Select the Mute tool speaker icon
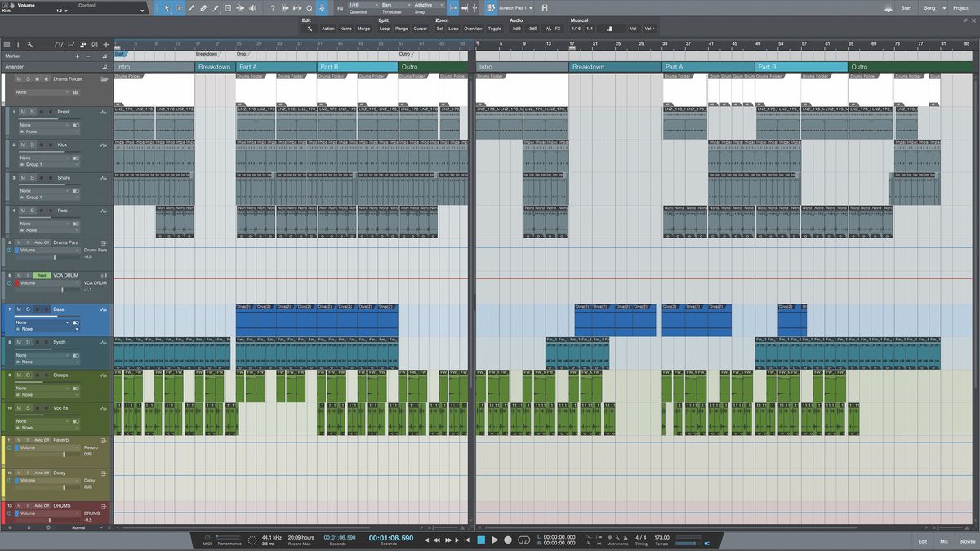 coord(252,8)
